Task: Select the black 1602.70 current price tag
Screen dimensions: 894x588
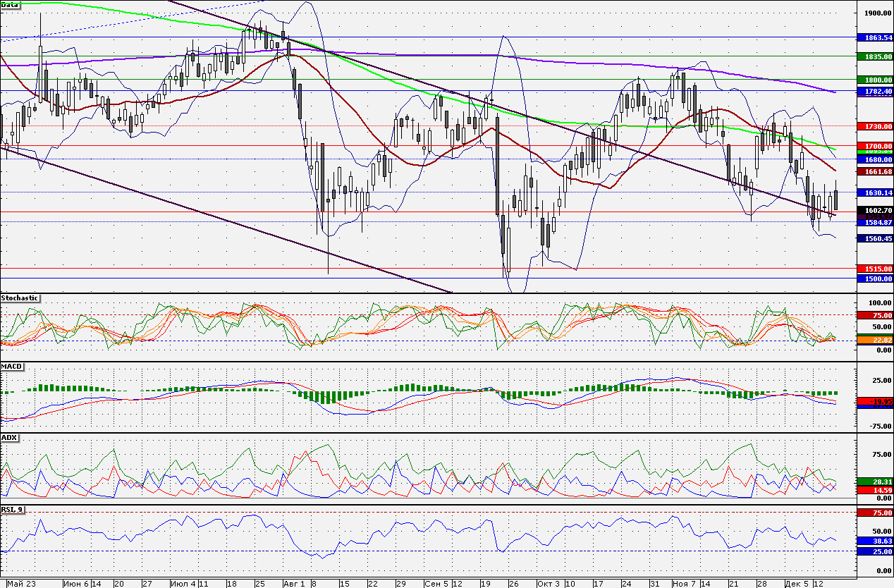Action: tap(874, 209)
